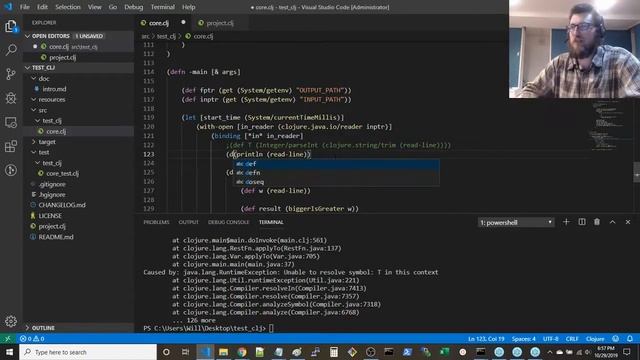Open intro.md in the explorer
The image size is (640, 360).
click(x=54, y=89)
